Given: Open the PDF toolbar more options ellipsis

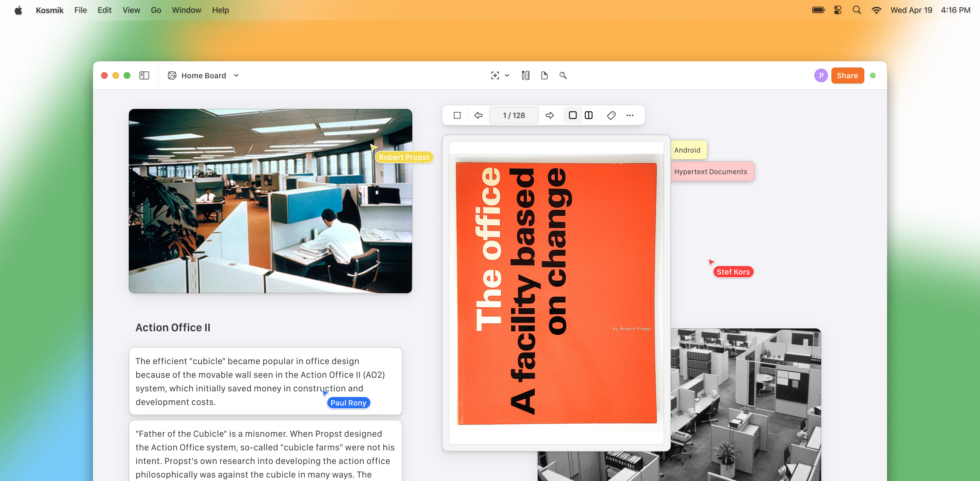Looking at the screenshot, I should coord(630,115).
